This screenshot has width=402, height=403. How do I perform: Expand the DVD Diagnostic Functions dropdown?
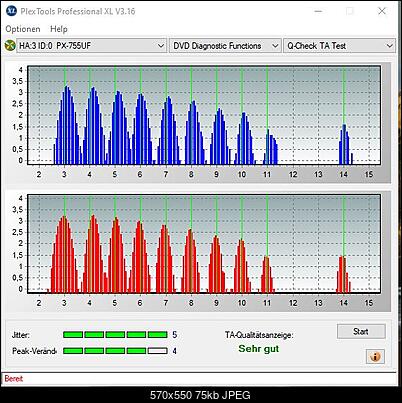[x=225, y=46]
